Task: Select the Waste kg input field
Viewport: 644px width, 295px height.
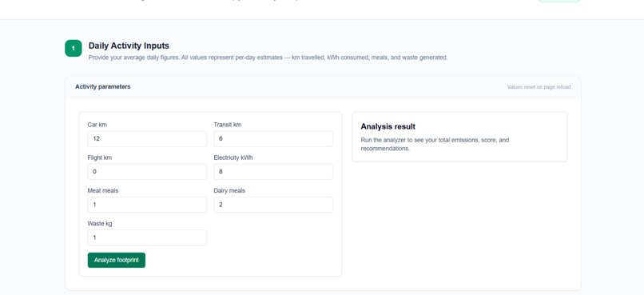Action: [147, 237]
